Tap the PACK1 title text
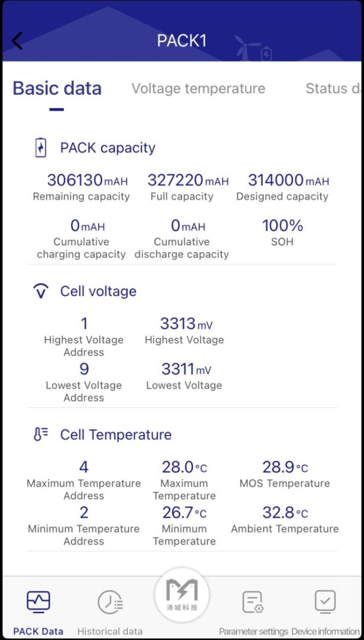364x640 pixels. (182, 41)
